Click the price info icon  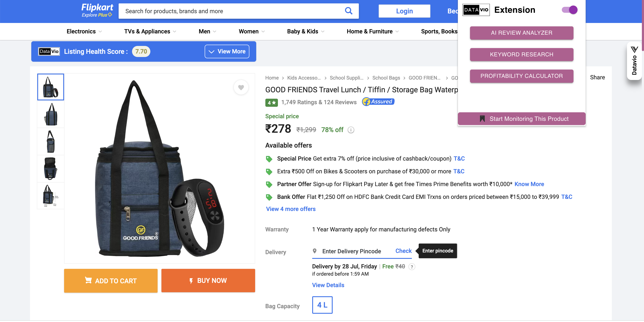point(351,130)
